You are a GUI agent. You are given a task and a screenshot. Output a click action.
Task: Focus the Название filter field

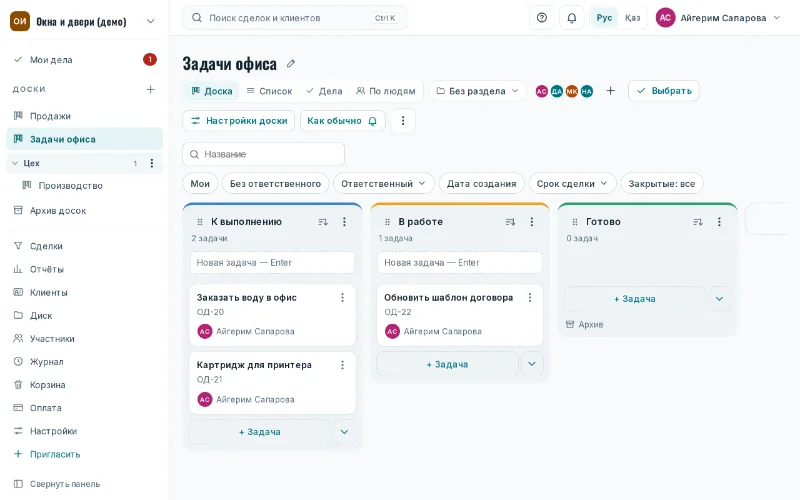point(263,154)
